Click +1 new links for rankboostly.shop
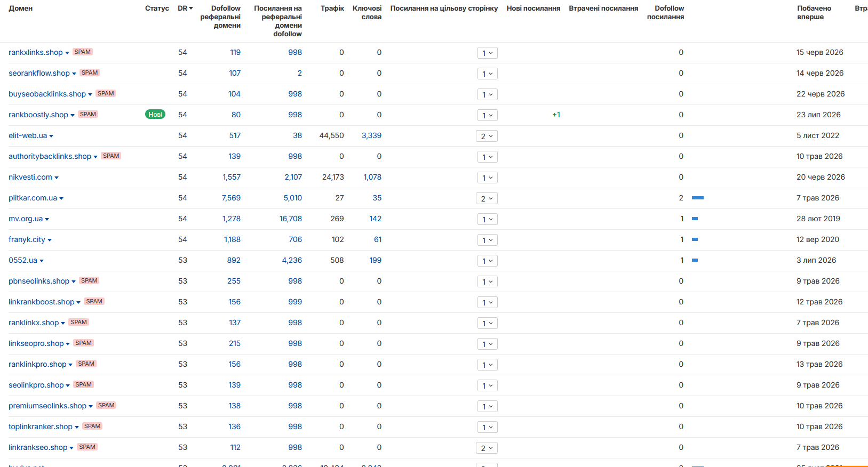This screenshot has height=467, width=868. click(x=556, y=115)
